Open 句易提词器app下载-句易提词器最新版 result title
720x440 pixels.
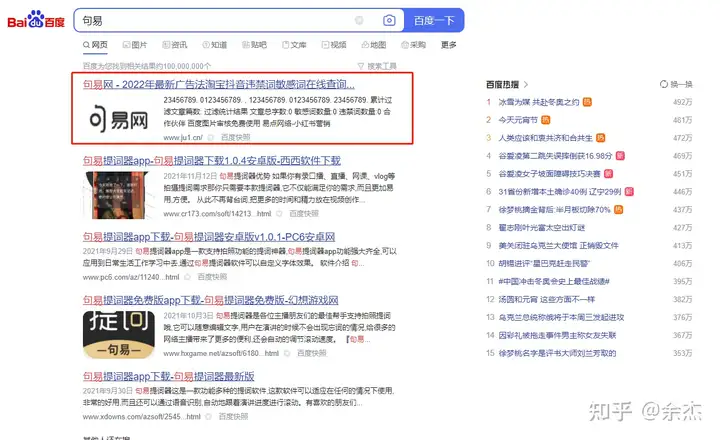point(169,377)
